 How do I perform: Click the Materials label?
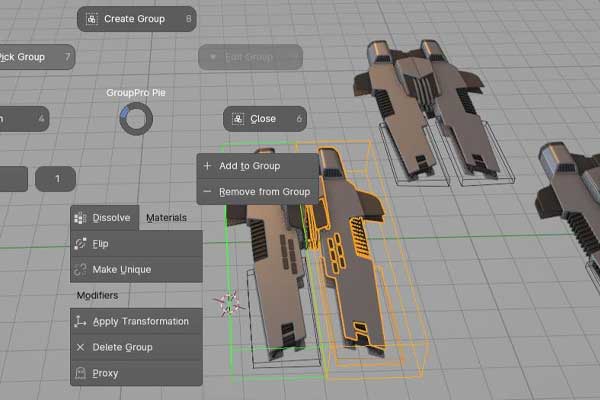point(166,218)
